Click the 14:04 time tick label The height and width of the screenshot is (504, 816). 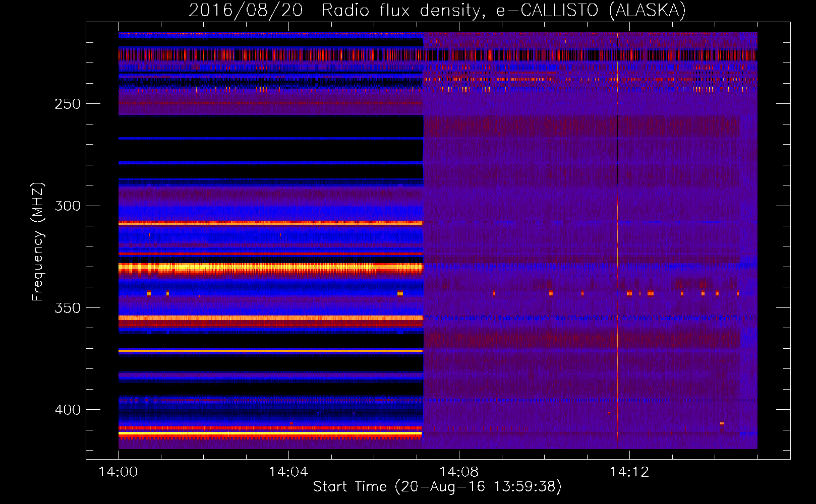click(288, 472)
